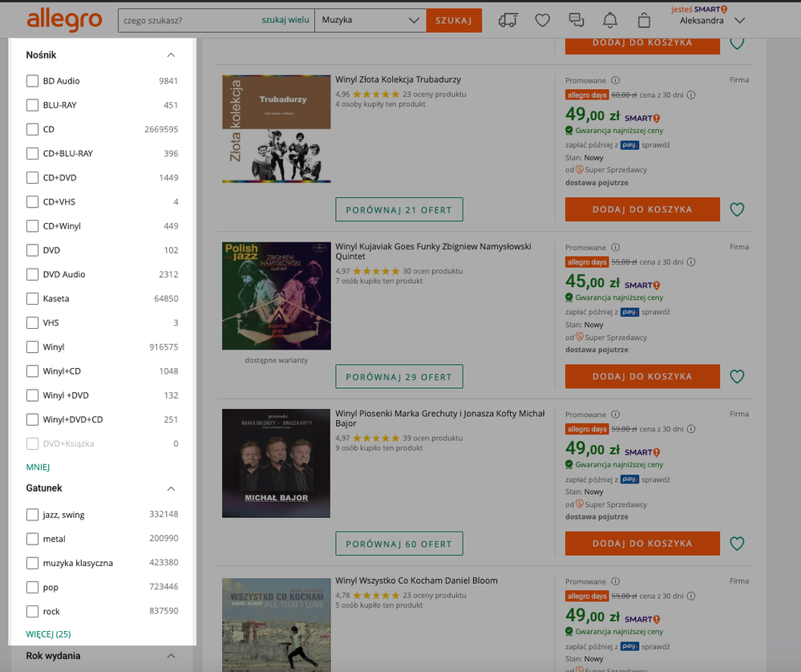The image size is (801, 672).
Task: Open Winyl Wszystko Co Kocham Daniel Bloom
Action: coord(416,581)
